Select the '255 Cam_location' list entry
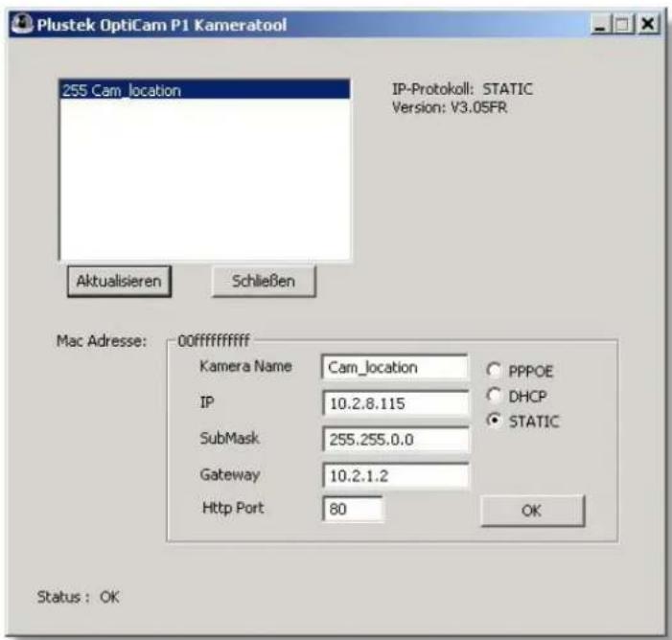672x640 pixels. pos(205,90)
